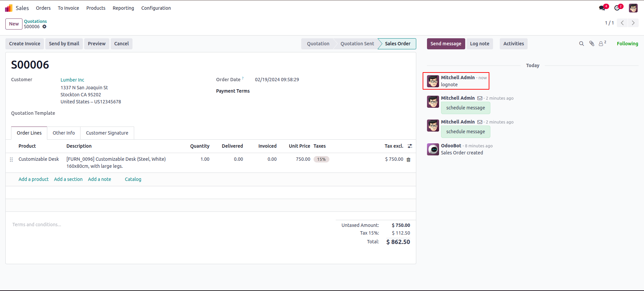The image size is (644, 291).
Task: Click the Order Date field value
Action: (x=277, y=80)
